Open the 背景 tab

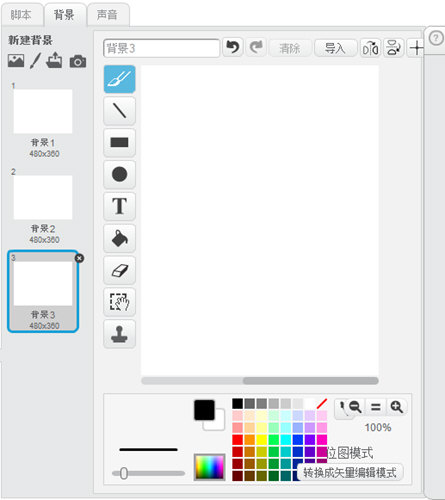(64, 15)
